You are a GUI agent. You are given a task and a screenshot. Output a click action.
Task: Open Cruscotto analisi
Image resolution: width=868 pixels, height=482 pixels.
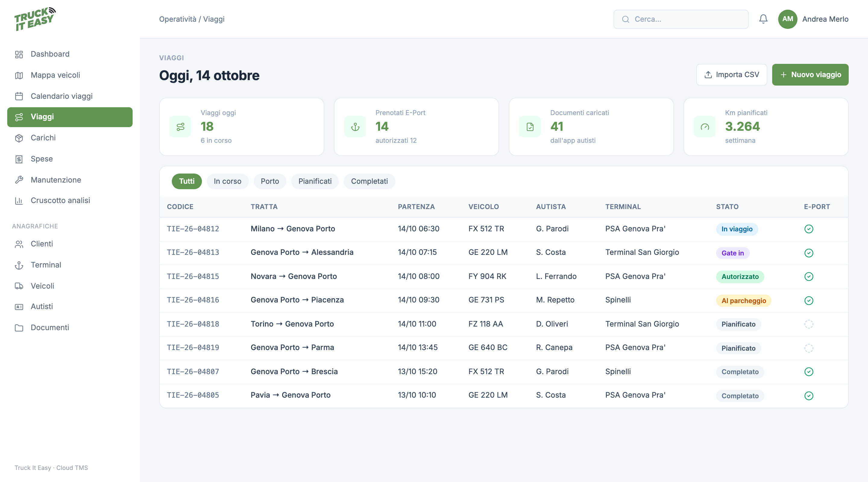70,200
